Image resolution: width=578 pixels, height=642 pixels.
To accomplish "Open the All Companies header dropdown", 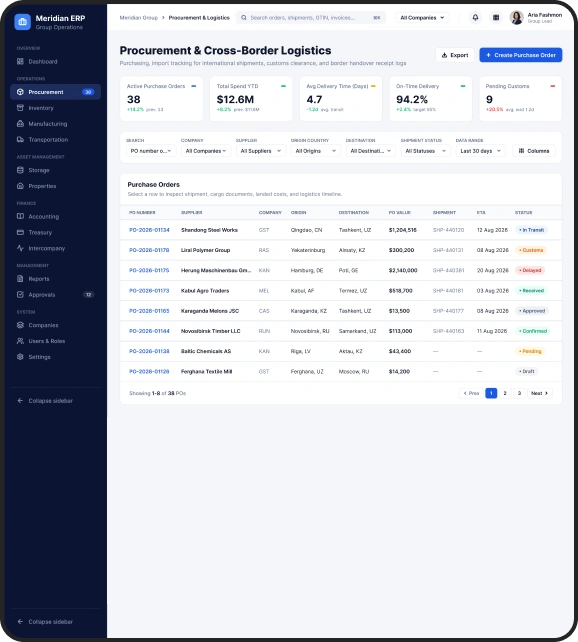I will pos(422,18).
